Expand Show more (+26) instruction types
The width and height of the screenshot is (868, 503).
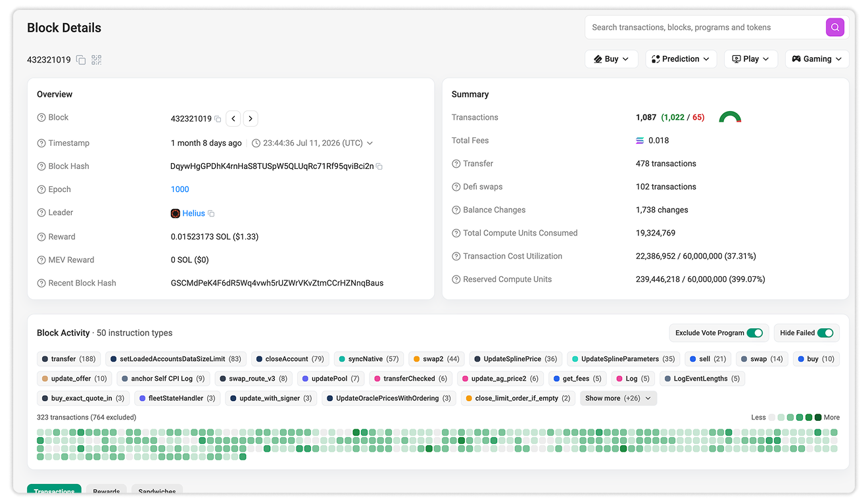pyautogui.click(x=618, y=398)
